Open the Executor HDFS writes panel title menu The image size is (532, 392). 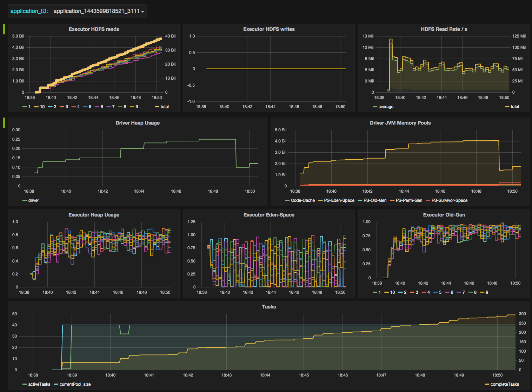click(x=269, y=29)
